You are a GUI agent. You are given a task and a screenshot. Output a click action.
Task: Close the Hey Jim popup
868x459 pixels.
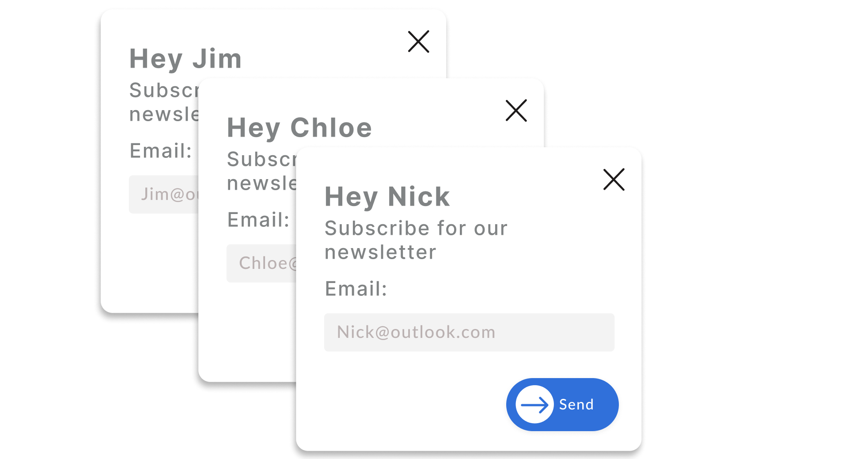(418, 42)
